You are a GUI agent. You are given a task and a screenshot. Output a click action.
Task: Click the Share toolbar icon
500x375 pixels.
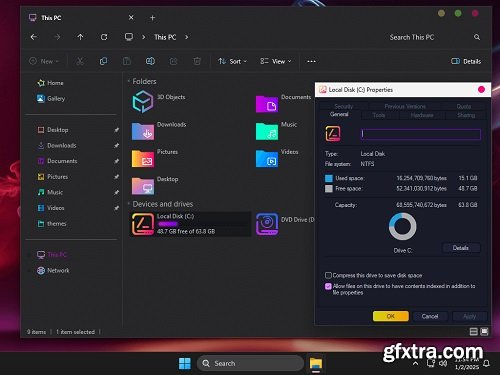tap(173, 61)
